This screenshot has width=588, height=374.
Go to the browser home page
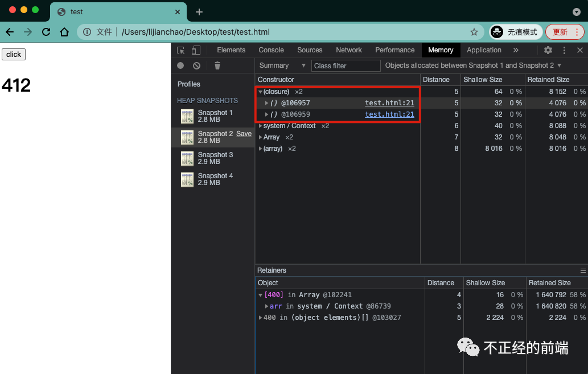tap(64, 32)
